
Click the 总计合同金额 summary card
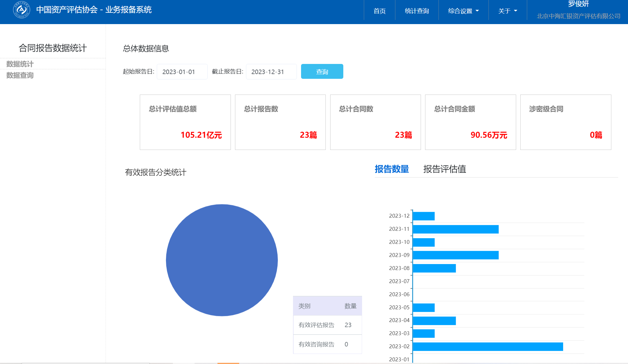point(470,122)
